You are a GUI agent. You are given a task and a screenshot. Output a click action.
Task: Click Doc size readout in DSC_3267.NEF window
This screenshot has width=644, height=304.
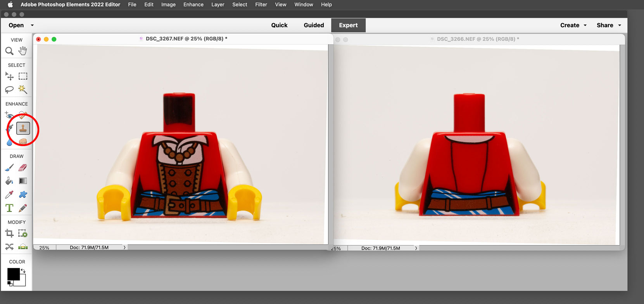point(89,247)
